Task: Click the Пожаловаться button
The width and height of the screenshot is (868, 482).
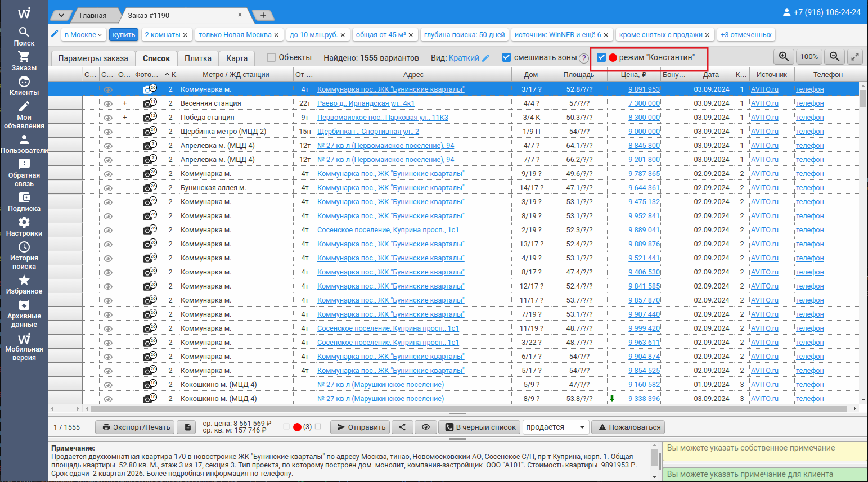Action: (628, 427)
